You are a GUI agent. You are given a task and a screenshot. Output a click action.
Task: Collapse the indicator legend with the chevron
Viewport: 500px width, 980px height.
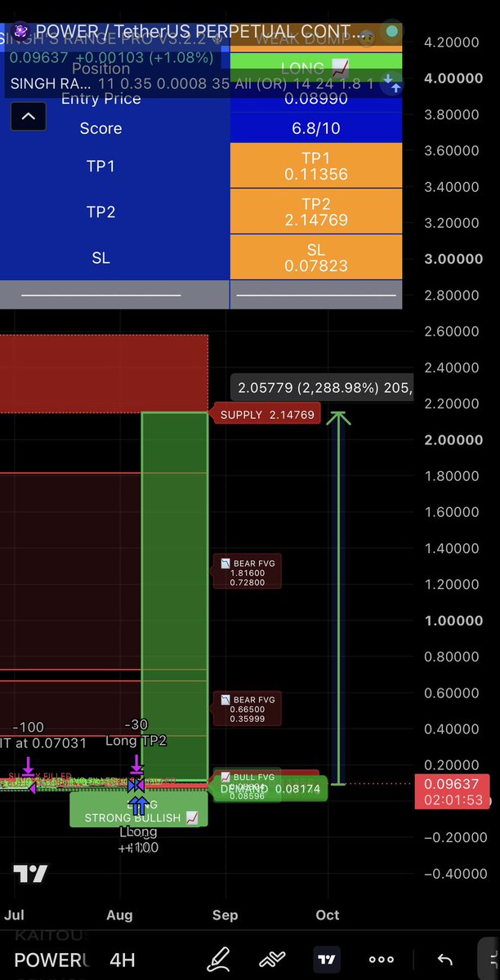pyautogui.click(x=28, y=117)
